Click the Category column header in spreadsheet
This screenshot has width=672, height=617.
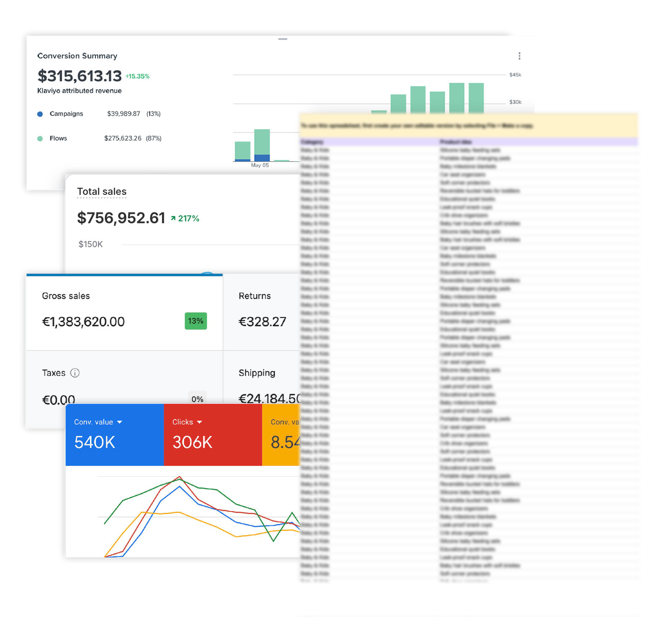312,142
